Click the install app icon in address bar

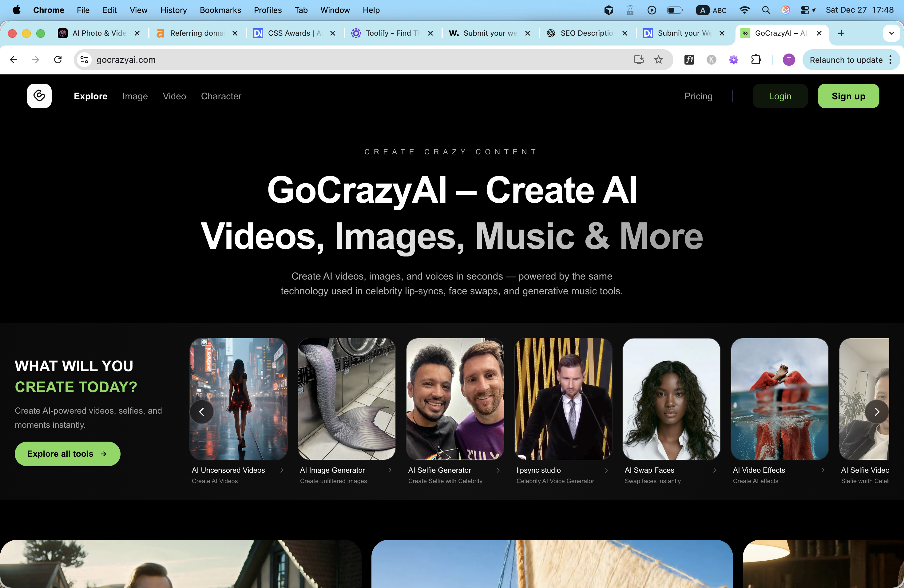coord(639,60)
